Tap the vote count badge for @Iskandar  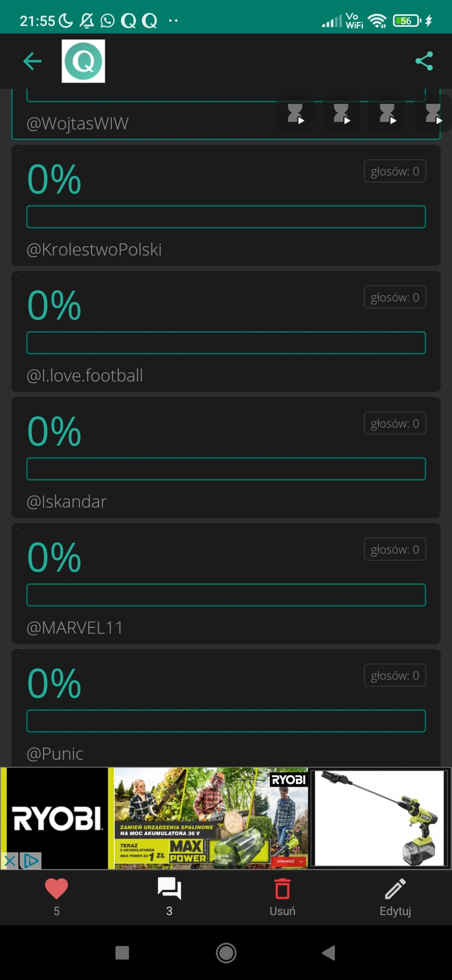click(x=394, y=423)
